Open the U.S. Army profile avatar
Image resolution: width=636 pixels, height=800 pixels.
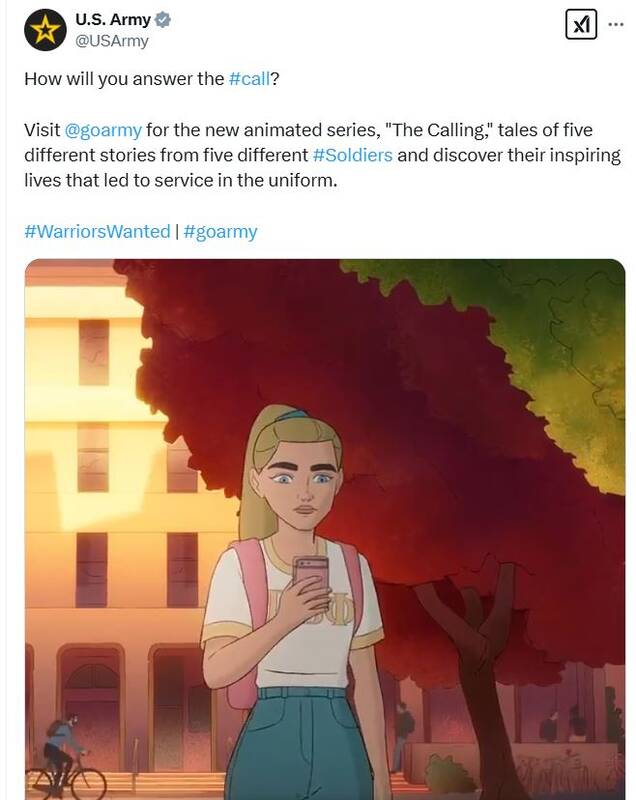[45, 30]
